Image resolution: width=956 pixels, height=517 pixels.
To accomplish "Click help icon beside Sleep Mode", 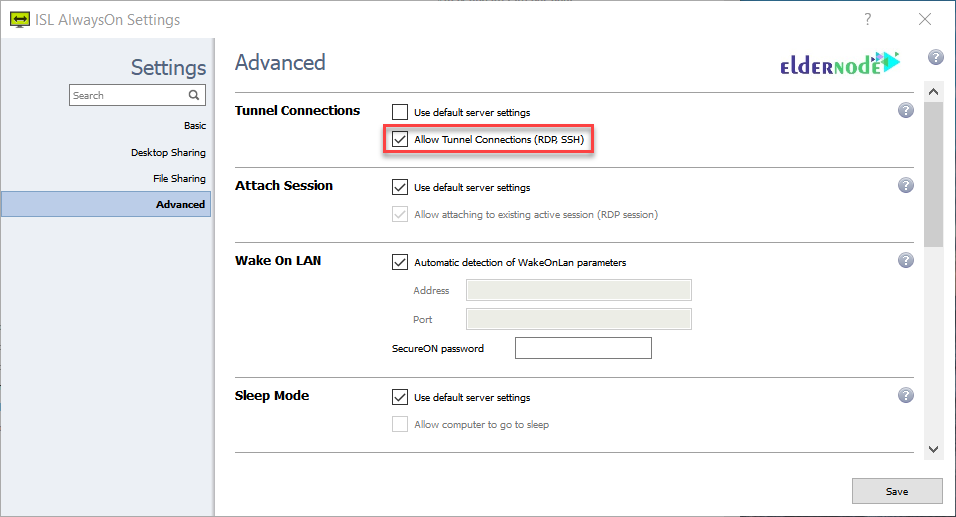I will [x=906, y=396].
